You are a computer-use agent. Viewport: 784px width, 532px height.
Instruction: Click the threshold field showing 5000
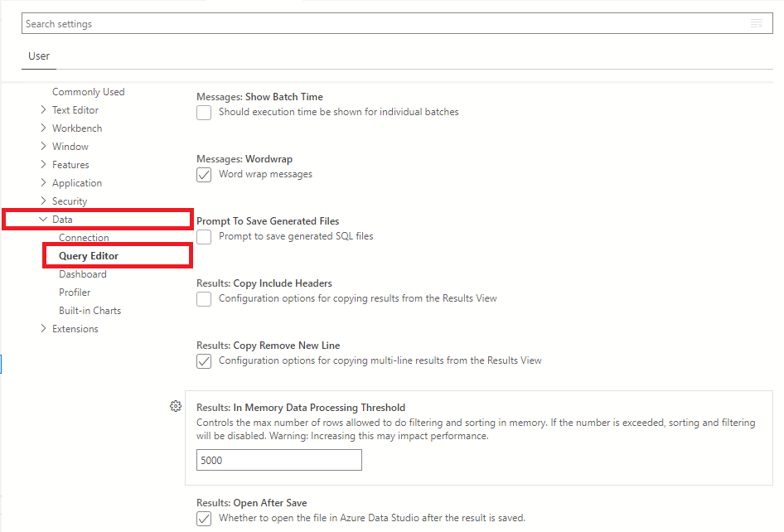pos(278,460)
